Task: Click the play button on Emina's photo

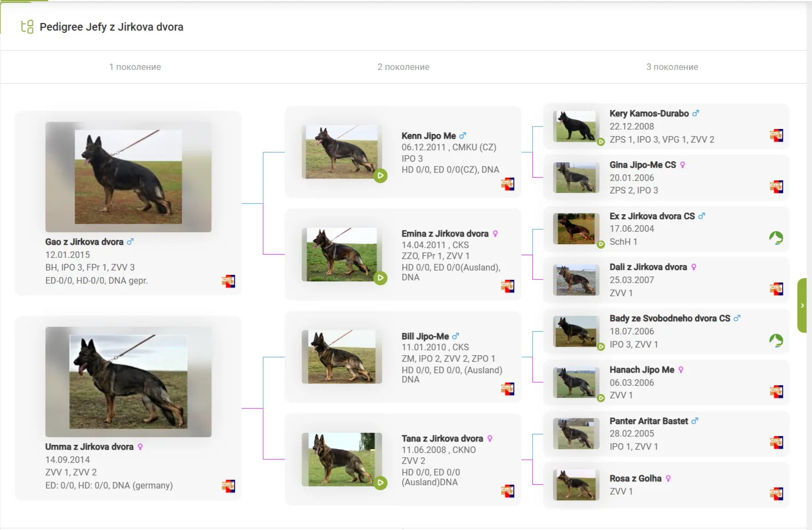Action: pyautogui.click(x=380, y=278)
